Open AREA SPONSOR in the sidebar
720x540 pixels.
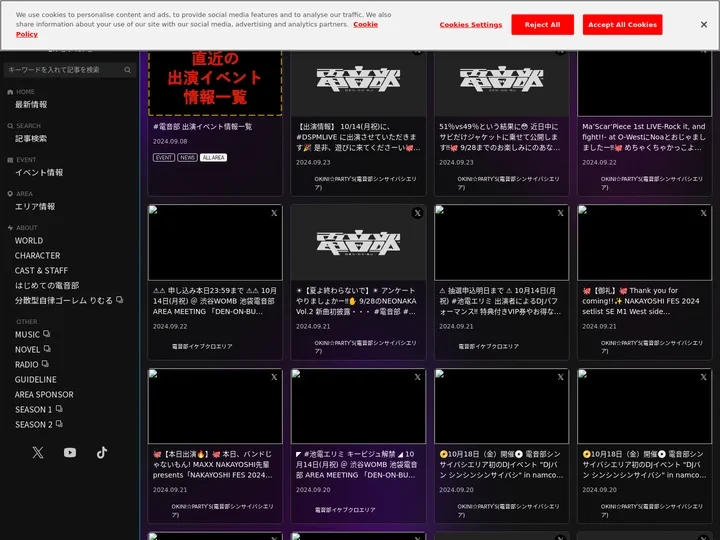pyautogui.click(x=44, y=395)
